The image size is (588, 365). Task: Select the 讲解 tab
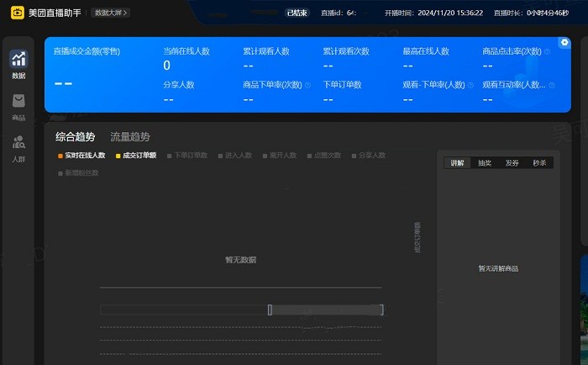point(457,163)
